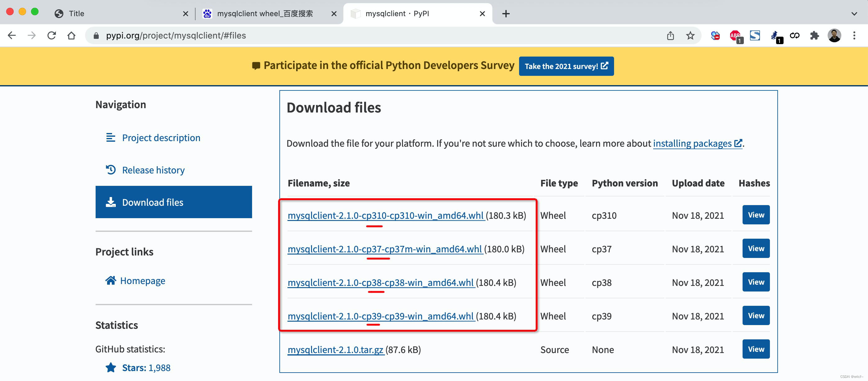Open the share icon in the address bar
This screenshot has height=381, width=868.
670,35
